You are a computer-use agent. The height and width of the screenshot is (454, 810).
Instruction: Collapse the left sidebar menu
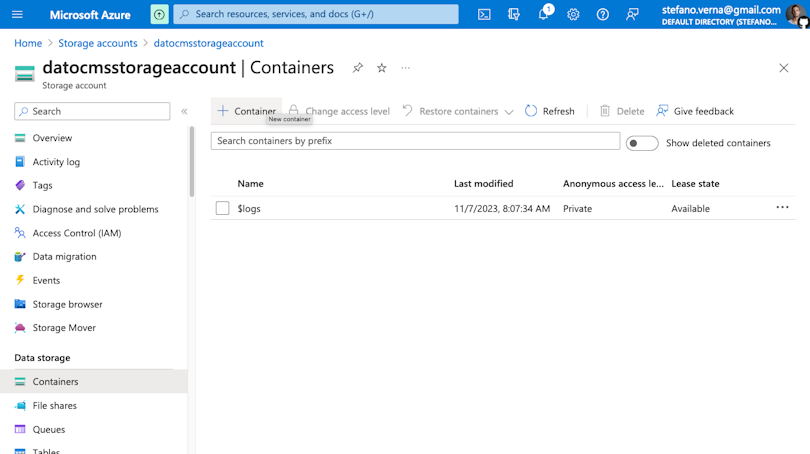click(184, 111)
